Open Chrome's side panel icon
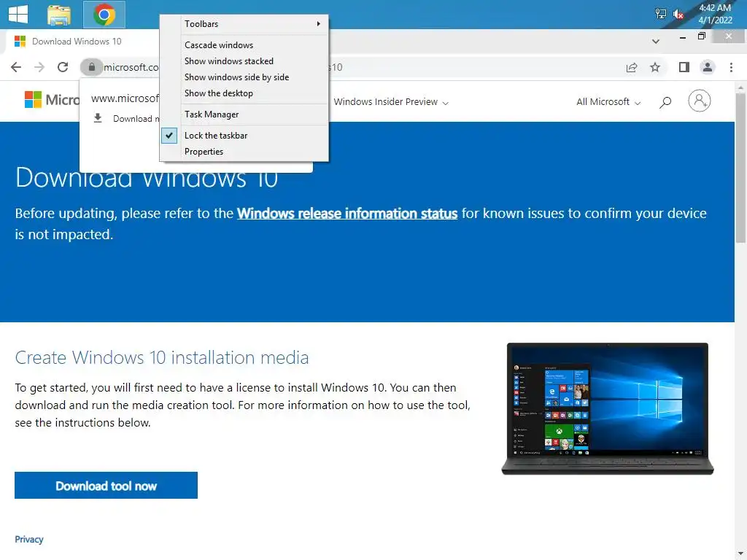The image size is (747, 560). tap(684, 67)
